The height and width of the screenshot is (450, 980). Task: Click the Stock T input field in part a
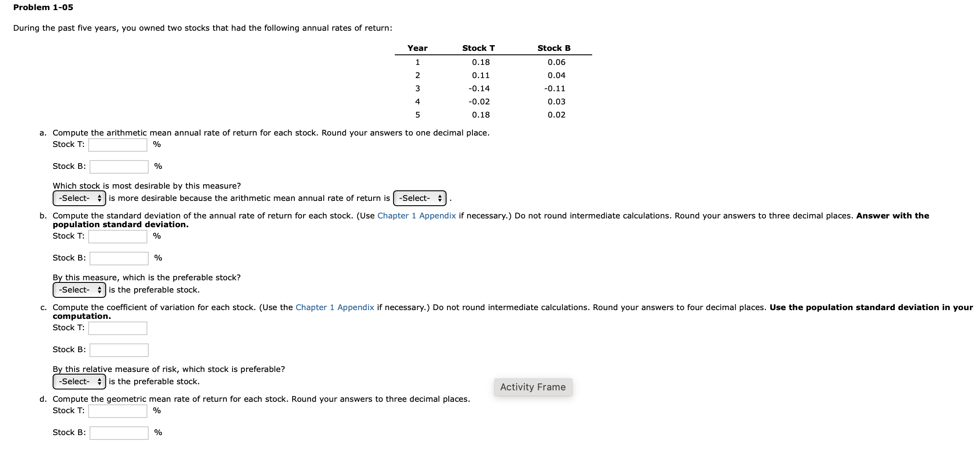click(x=118, y=144)
